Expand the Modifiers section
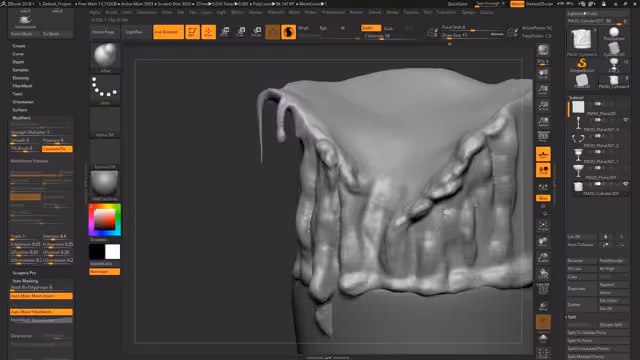Viewport: 640px width, 360px height. tap(21, 118)
